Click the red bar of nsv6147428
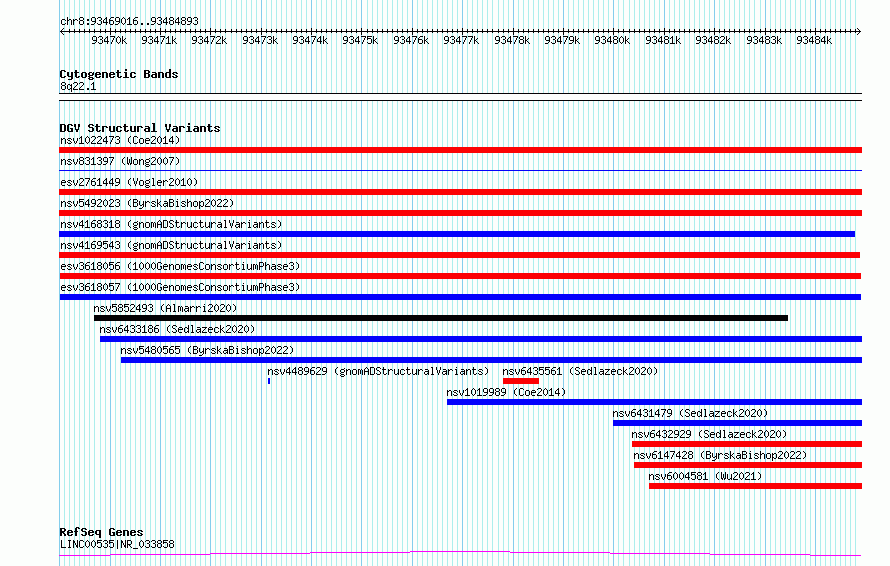 tap(748, 465)
